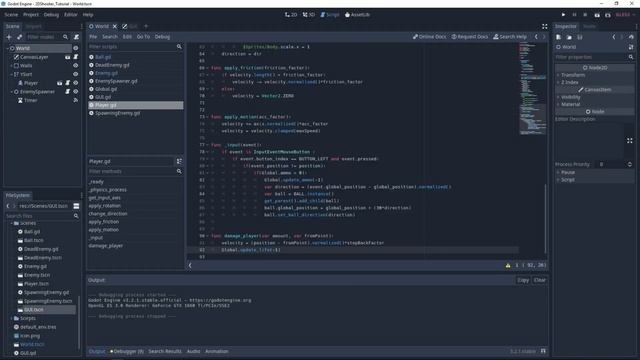Click the Online Docs button
This screenshot has height=360, width=640.
click(429, 37)
